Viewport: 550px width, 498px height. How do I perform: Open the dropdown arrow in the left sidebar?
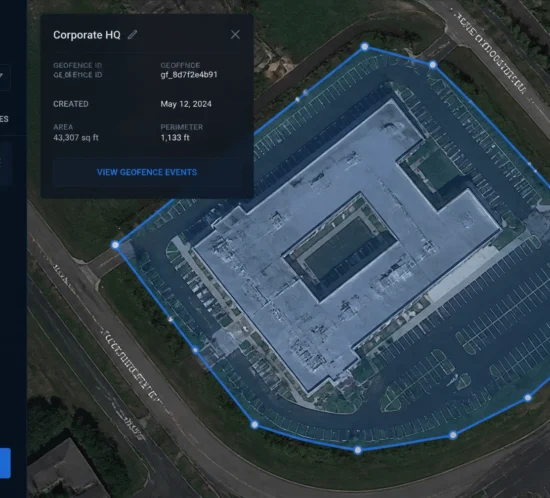pyautogui.click(x=1, y=75)
